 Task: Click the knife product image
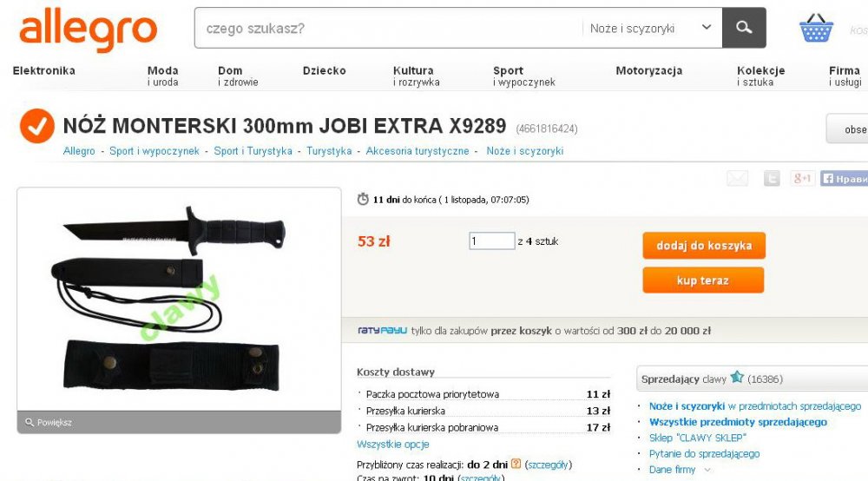(x=179, y=299)
